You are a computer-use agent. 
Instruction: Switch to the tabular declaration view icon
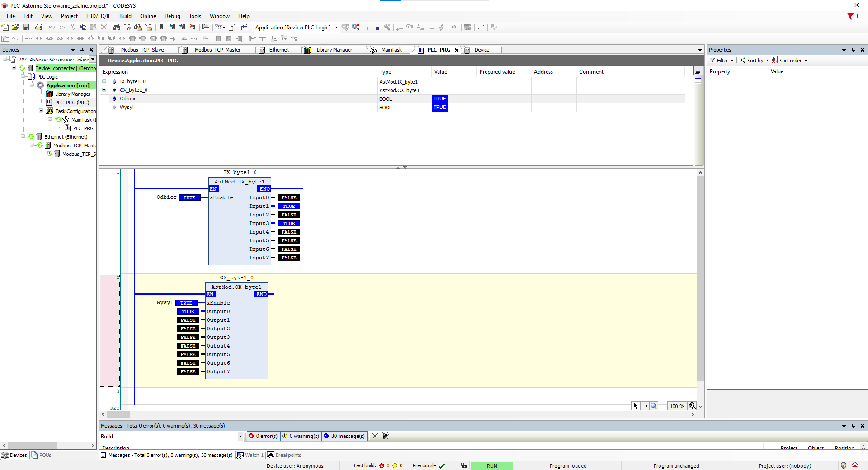coord(698,81)
